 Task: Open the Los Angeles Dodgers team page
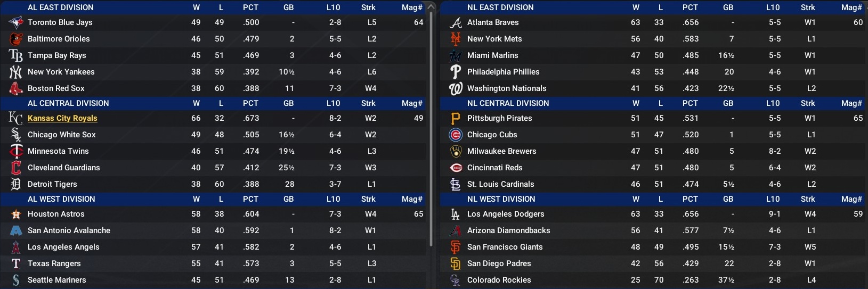pos(506,214)
